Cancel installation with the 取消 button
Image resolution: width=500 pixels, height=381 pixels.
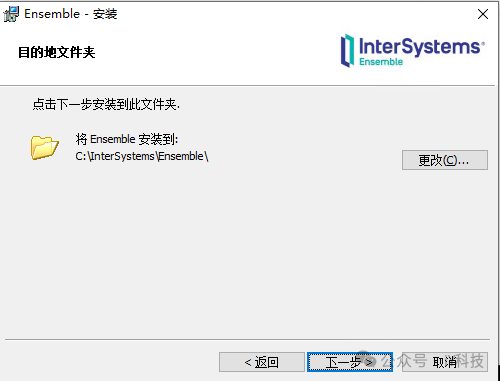[x=445, y=362]
